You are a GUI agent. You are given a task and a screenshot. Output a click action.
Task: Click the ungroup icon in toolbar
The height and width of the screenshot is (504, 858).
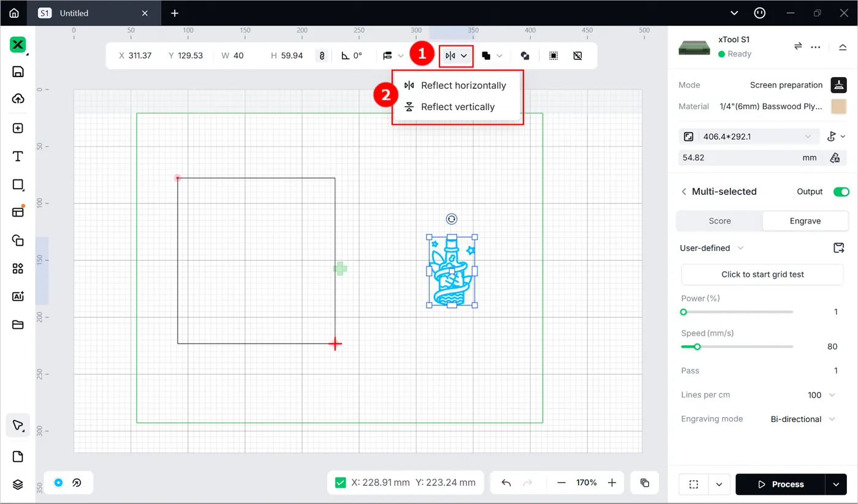[x=577, y=56]
